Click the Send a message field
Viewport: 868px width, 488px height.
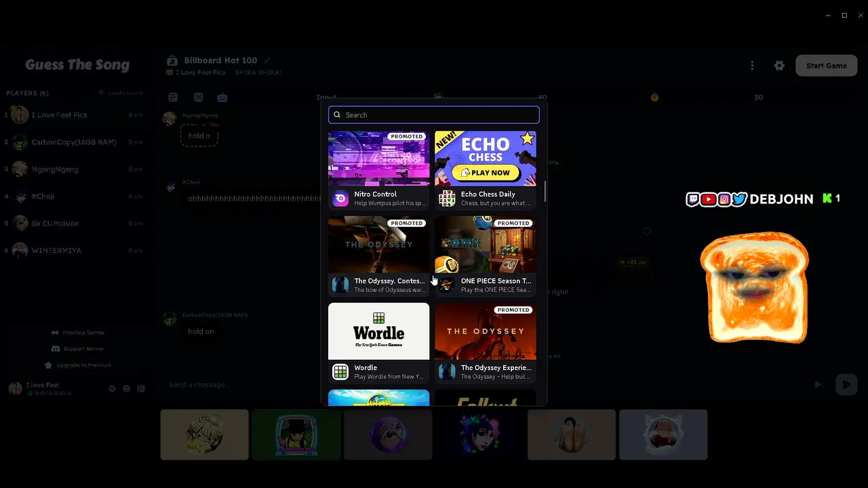(475, 385)
